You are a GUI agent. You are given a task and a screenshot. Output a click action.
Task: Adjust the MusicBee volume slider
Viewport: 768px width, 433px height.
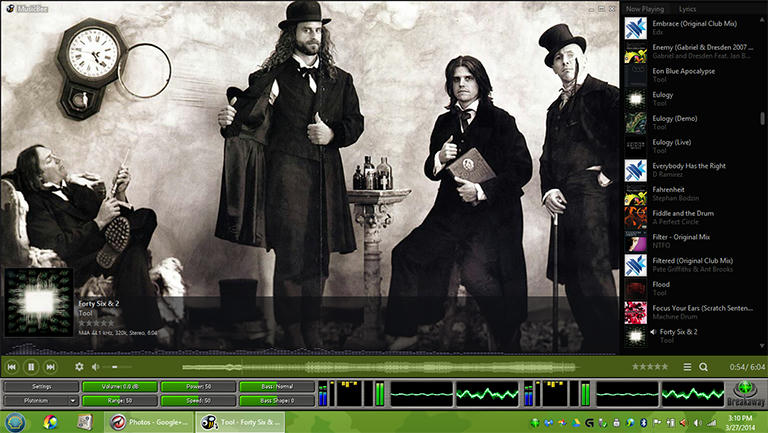[x=118, y=366]
